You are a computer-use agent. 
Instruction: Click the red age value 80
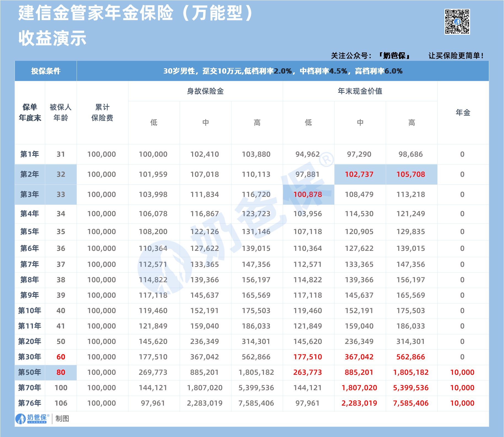point(61,372)
